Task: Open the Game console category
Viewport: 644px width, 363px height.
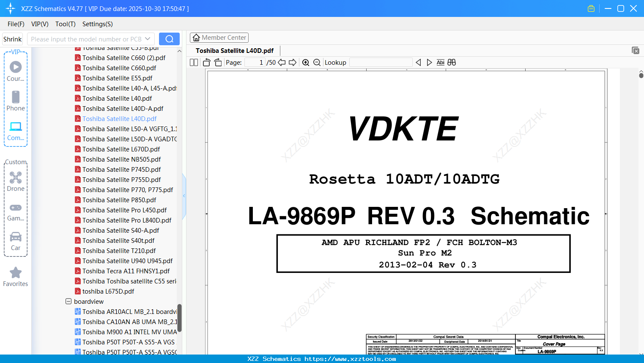Action: pyautogui.click(x=16, y=212)
